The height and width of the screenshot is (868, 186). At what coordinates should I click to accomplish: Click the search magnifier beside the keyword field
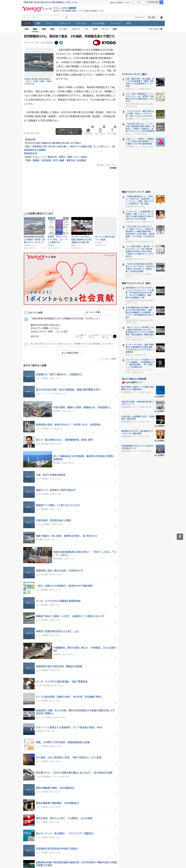(66, 18)
